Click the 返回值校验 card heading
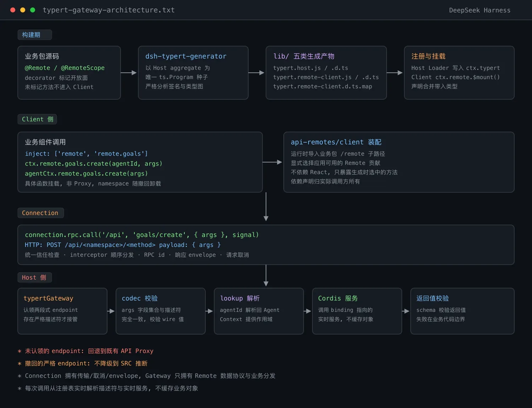This screenshot has width=532, height=408. point(433,298)
